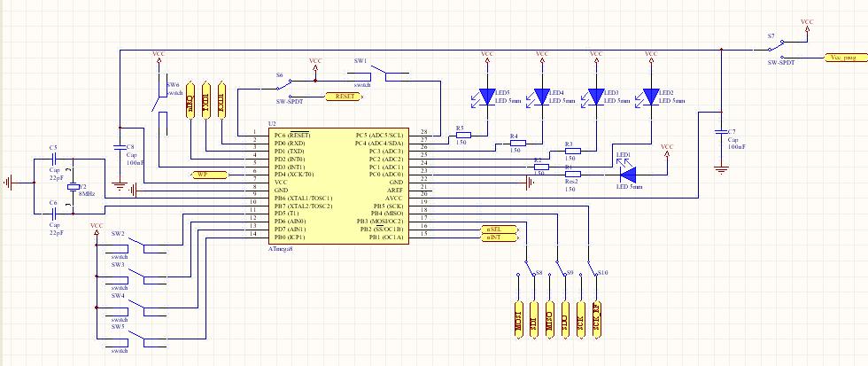Click the U2 designator text
This screenshot has height=366, width=868.
272,123
